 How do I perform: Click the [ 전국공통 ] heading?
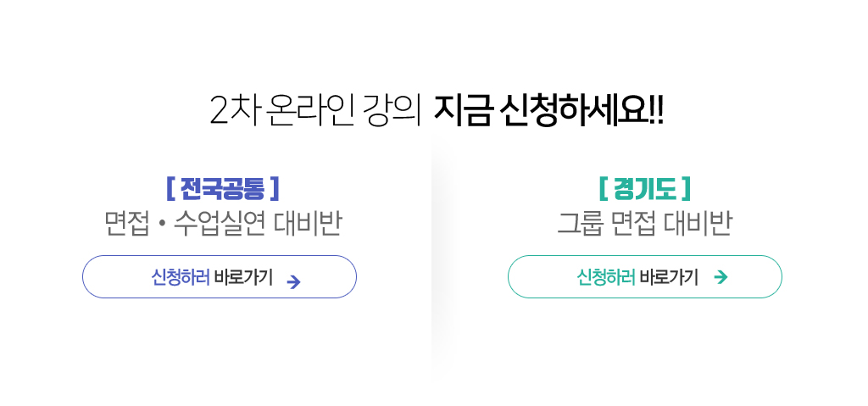(x=223, y=187)
